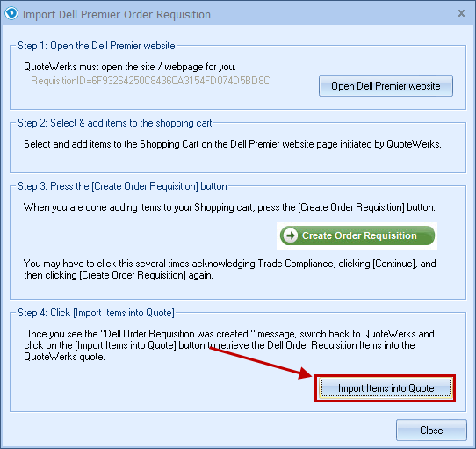The height and width of the screenshot is (449, 476).
Task: Click the green Create Order Requisition label
Action: click(x=359, y=235)
